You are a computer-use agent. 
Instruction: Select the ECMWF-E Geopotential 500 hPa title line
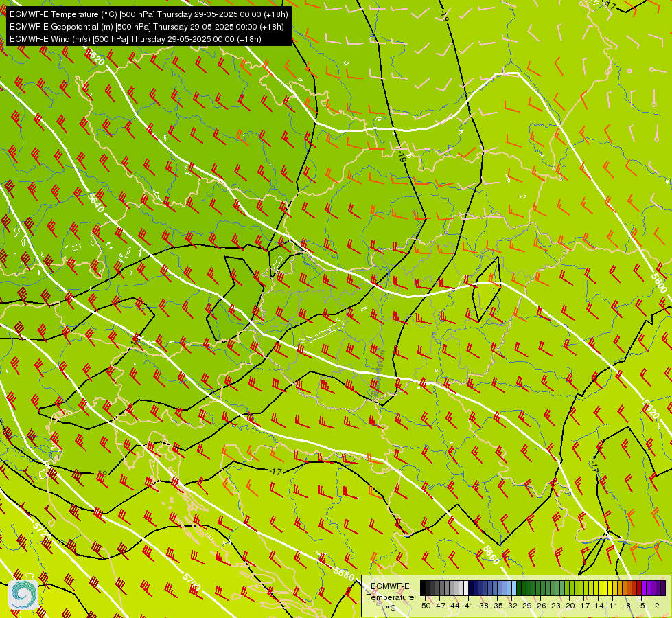(x=147, y=27)
